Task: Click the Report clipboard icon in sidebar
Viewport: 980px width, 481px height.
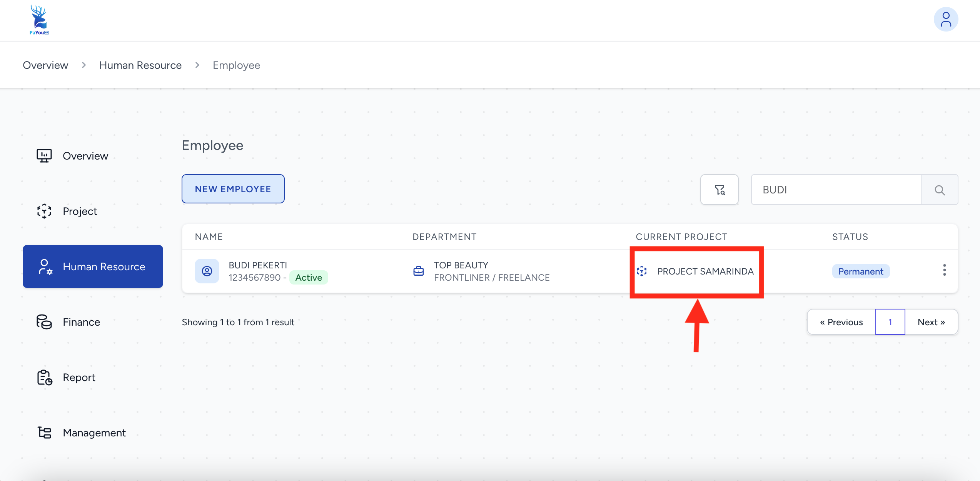Action: [44, 377]
